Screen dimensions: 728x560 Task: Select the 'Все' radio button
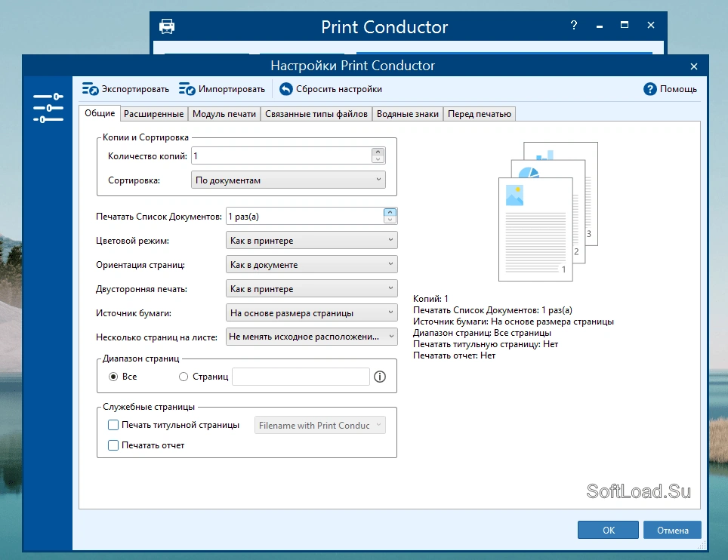point(113,377)
